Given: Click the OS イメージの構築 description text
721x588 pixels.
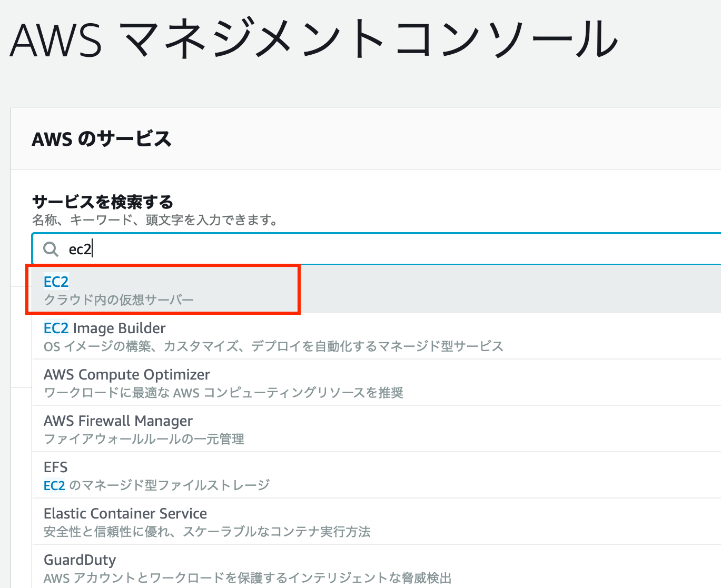Looking at the screenshot, I should (x=274, y=346).
